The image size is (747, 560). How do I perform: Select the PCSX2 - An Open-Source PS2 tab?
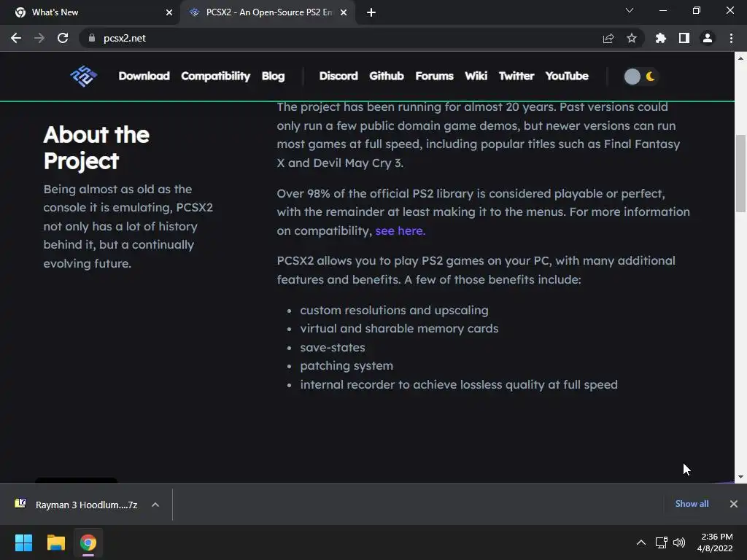(x=267, y=12)
